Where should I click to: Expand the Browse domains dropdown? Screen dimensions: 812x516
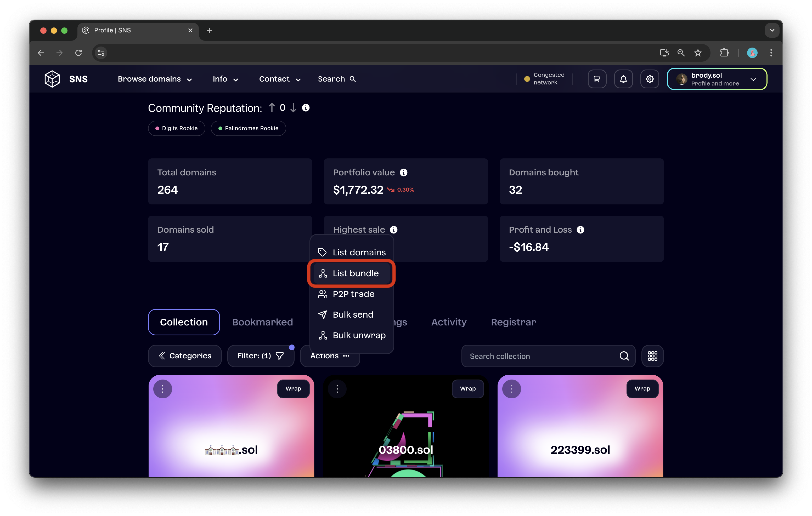pos(155,79)
